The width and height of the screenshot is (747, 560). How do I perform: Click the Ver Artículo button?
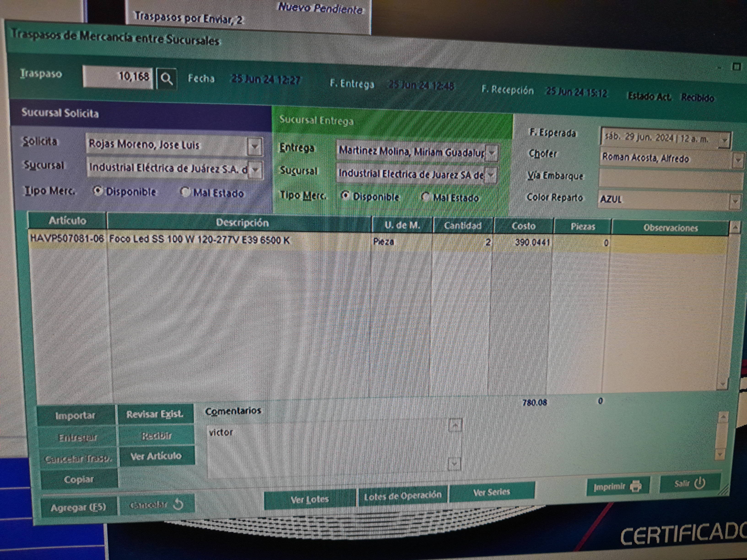pyautogui.click(x=156, y=456)
